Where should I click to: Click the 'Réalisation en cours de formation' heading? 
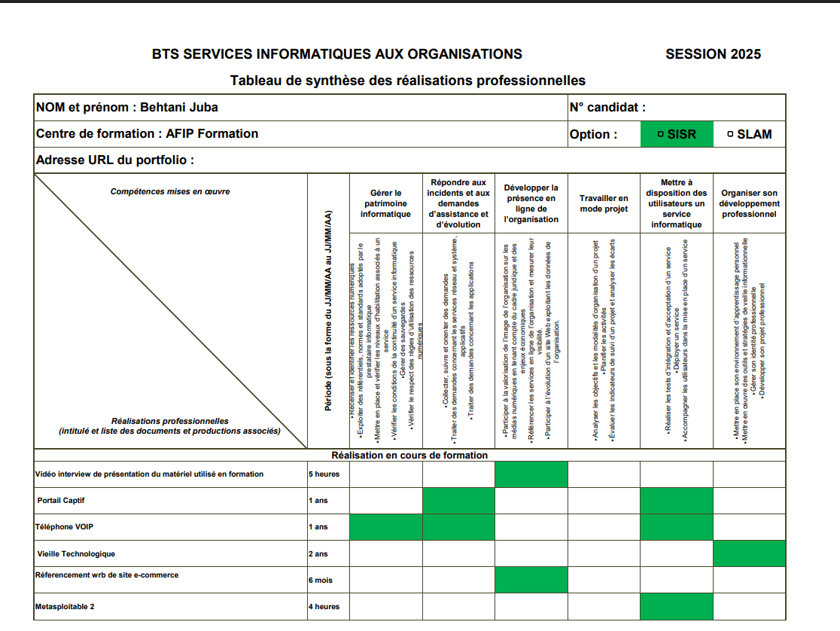point(409,456)
